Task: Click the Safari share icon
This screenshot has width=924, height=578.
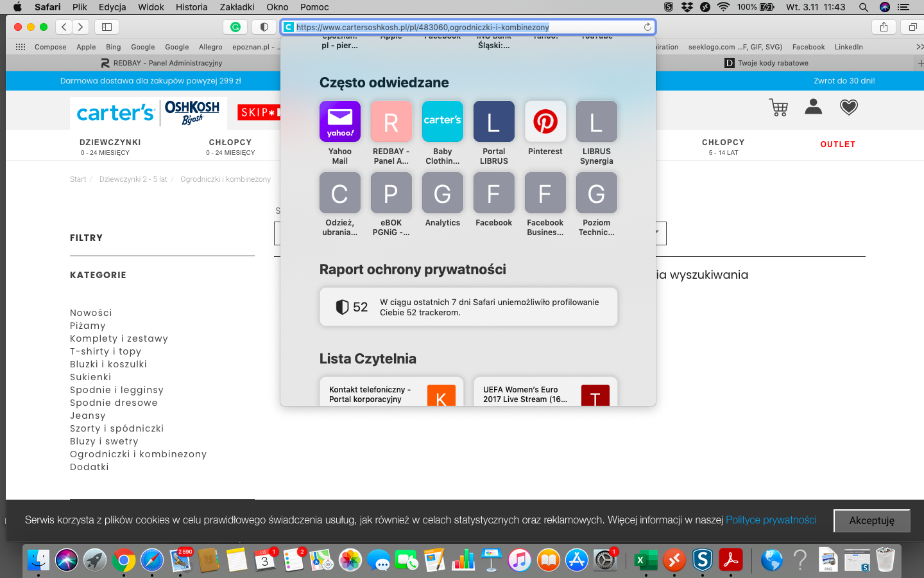Action: click(x=884, y=27)
